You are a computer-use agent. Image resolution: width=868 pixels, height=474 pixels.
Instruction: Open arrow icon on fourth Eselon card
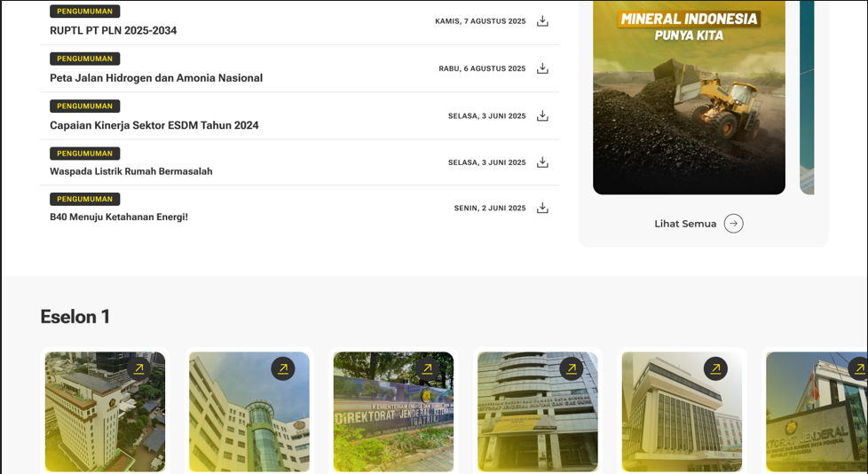[572, 368]
